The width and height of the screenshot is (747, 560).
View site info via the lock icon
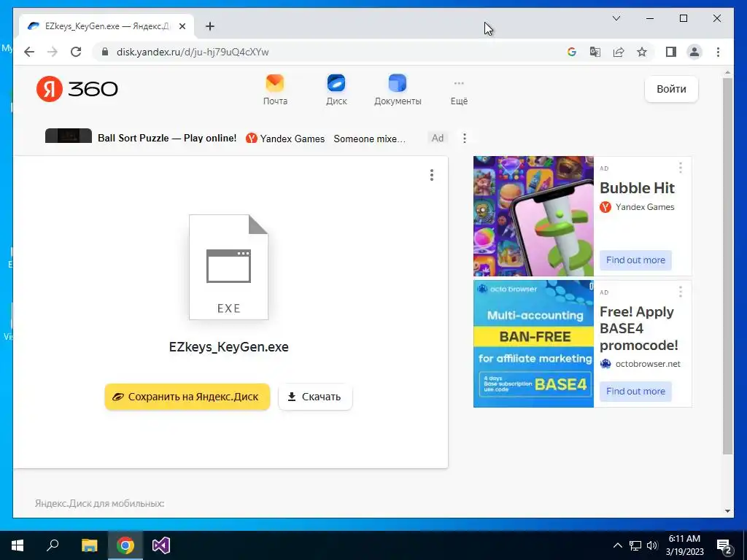pos(105,52)
